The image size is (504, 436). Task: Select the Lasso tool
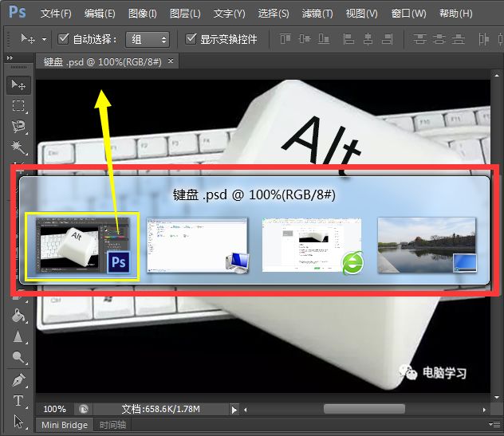point(18,127)
